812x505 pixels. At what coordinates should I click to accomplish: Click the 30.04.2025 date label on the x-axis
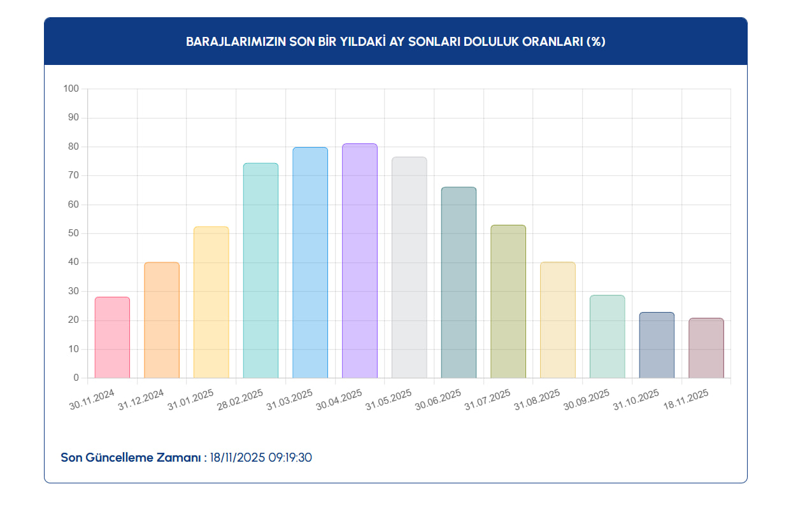pos(339,400)
